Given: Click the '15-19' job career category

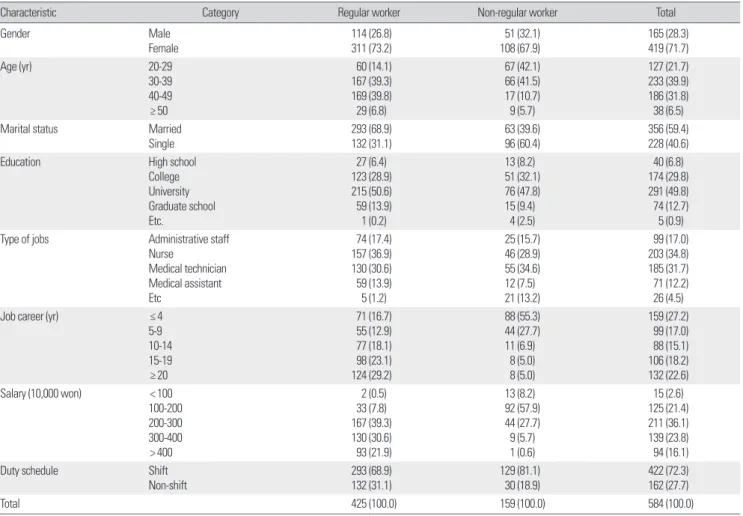Looking at the screenshot, I should pos(160,360).
